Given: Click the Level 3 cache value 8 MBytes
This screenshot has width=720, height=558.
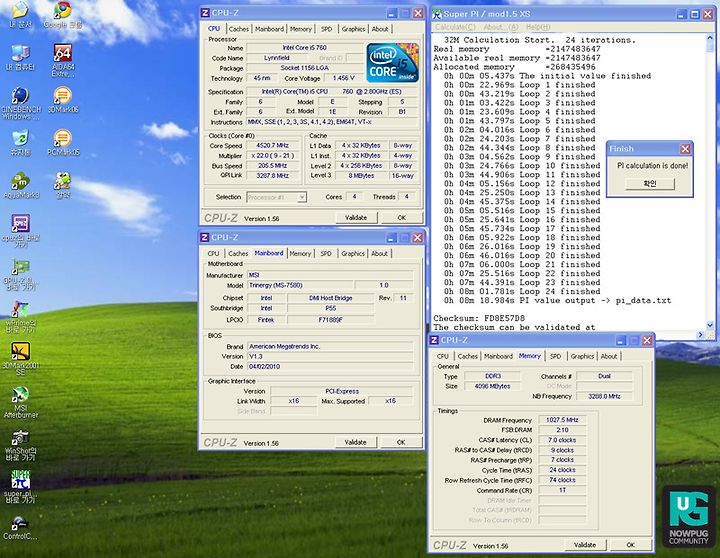Looking at the screenshot, I should pyautogui.click(x=361, y=175).
